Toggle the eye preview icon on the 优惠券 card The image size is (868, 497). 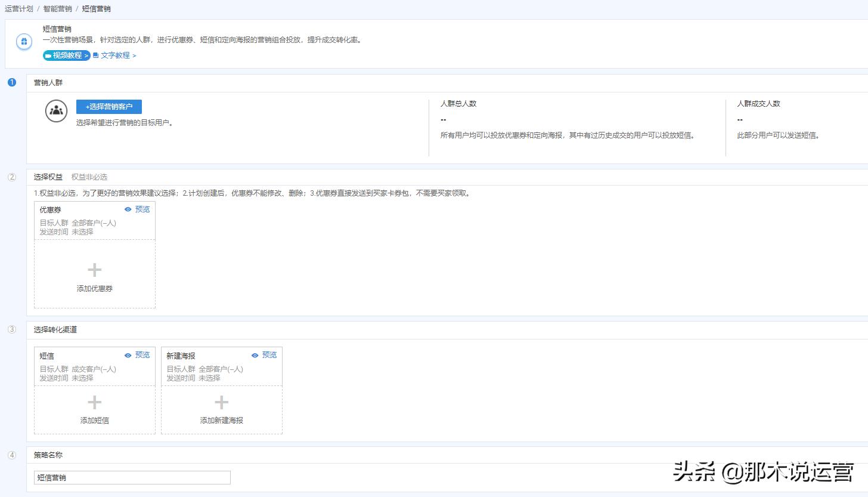click(128, 209)
